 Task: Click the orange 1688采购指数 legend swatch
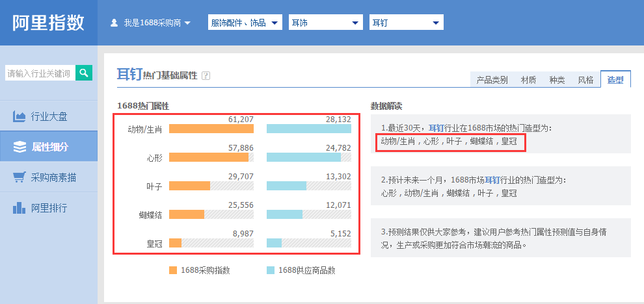point(172,270)
